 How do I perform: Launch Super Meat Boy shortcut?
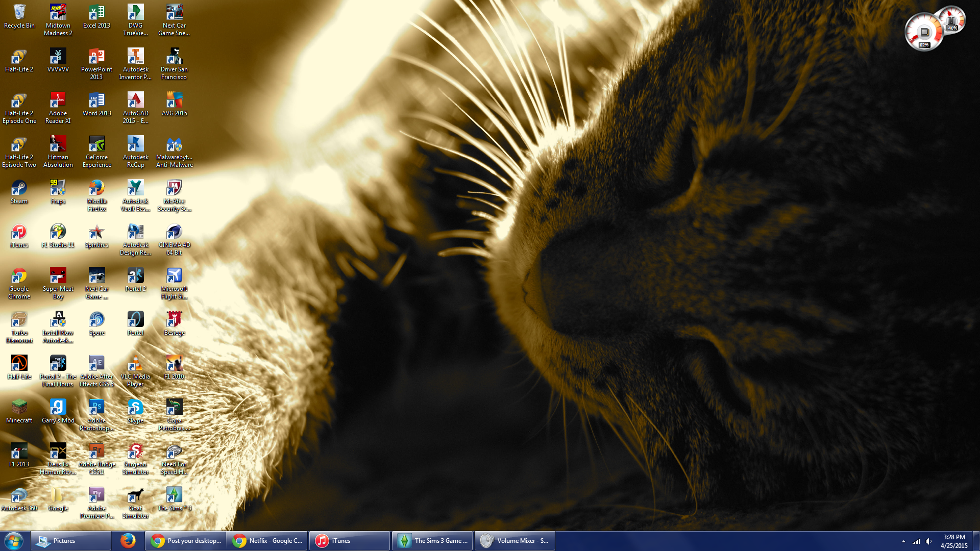[58, 284]
